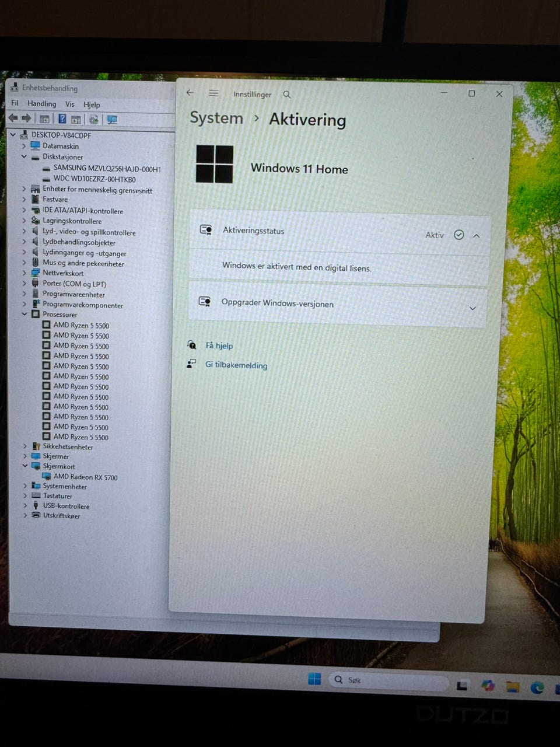Select the AMD Radeon RX 5700 device
Screen dimensions: 560x747
[x=85, y=477]
